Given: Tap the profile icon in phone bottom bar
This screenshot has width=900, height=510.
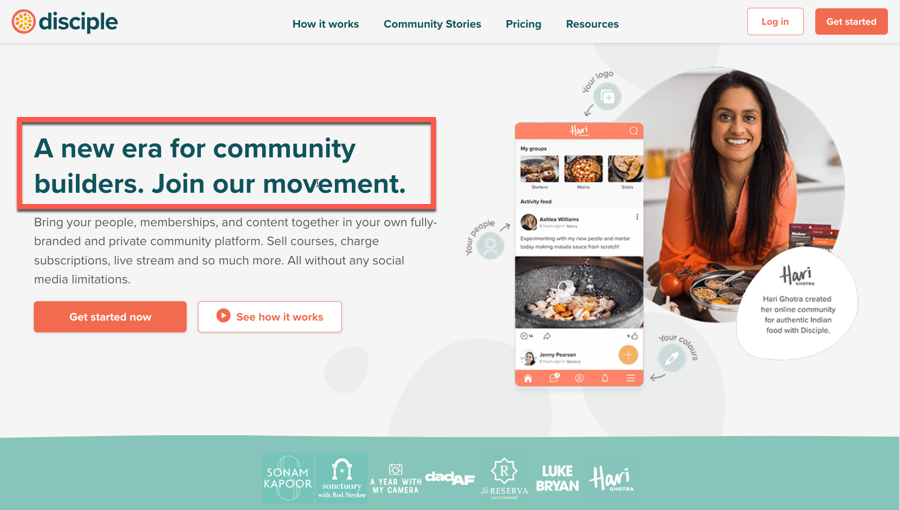Looking at the screenshot, I should 579,378.
